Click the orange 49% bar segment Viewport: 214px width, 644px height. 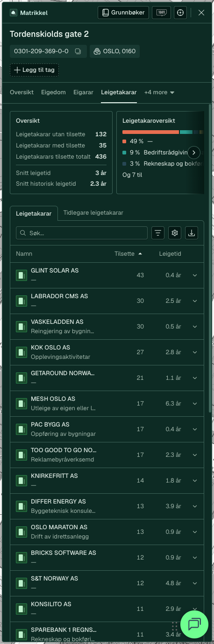(x=151, y=132)
